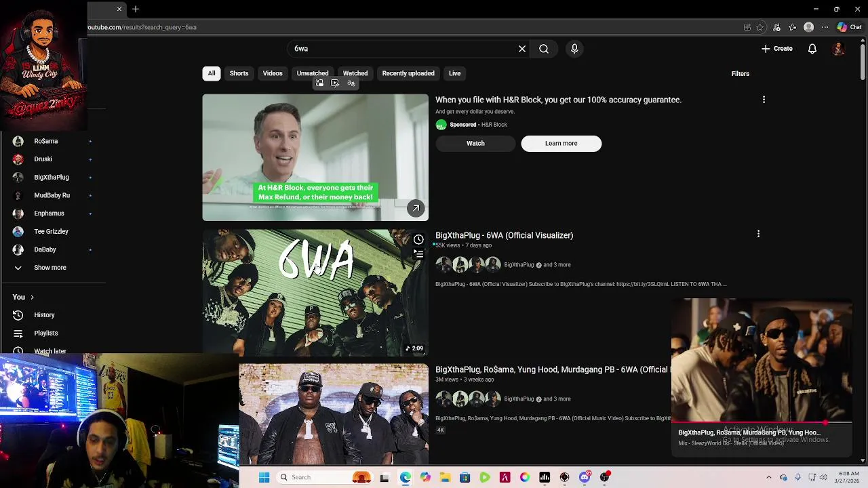The height and width of the screenshot is (488, 868).
Task: Clear the YouTube search query text
Action: click(522, 49)
